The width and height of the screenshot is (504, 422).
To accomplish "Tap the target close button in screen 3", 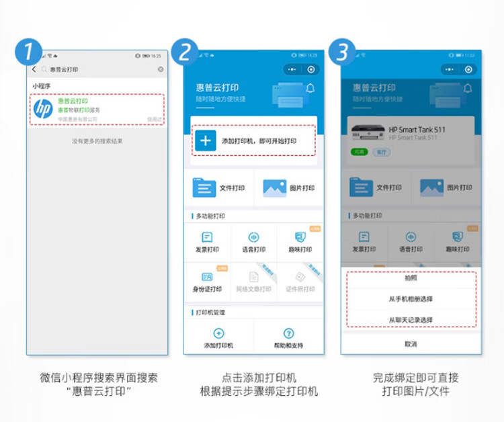I will click(x=468, y=69).
